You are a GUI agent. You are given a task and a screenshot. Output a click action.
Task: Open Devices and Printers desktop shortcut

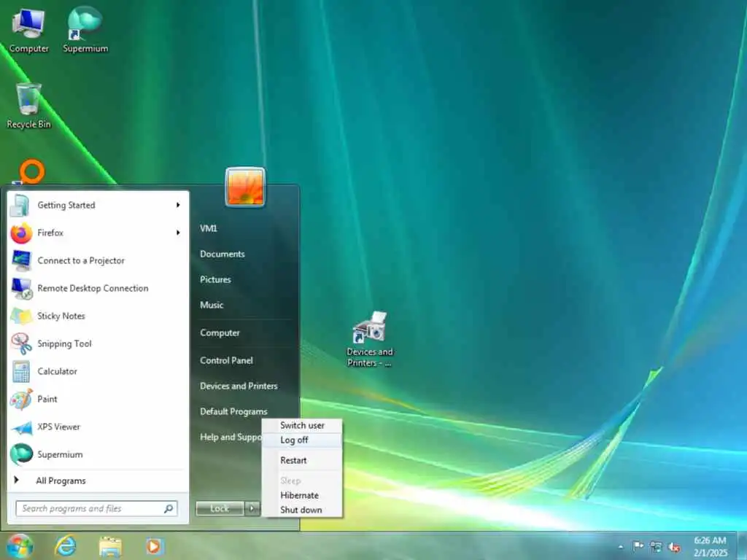370,339
